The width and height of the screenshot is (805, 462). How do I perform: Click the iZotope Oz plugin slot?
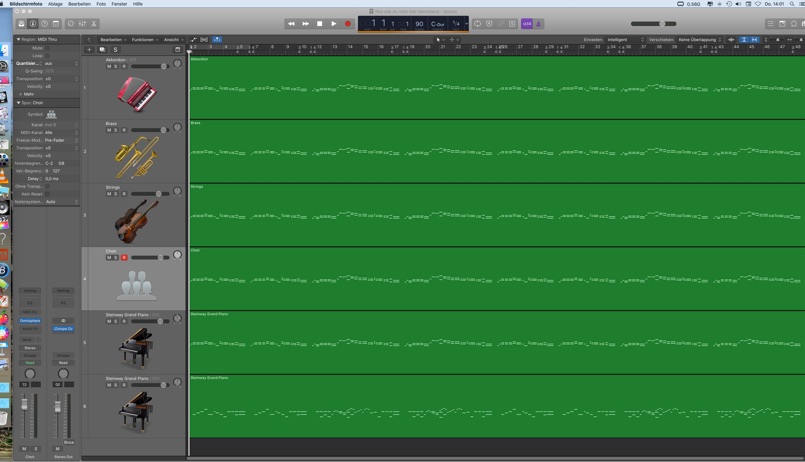pyautogui.click(x=63, y=329)
